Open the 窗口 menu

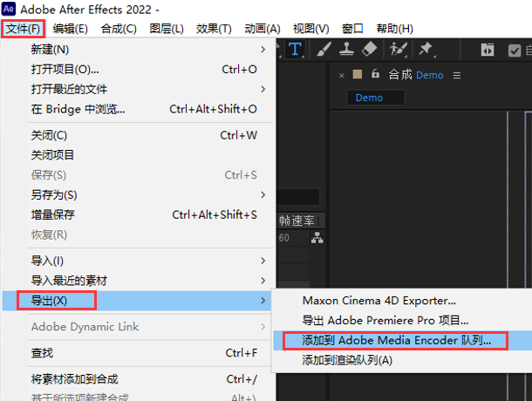(x=352, y=29)
